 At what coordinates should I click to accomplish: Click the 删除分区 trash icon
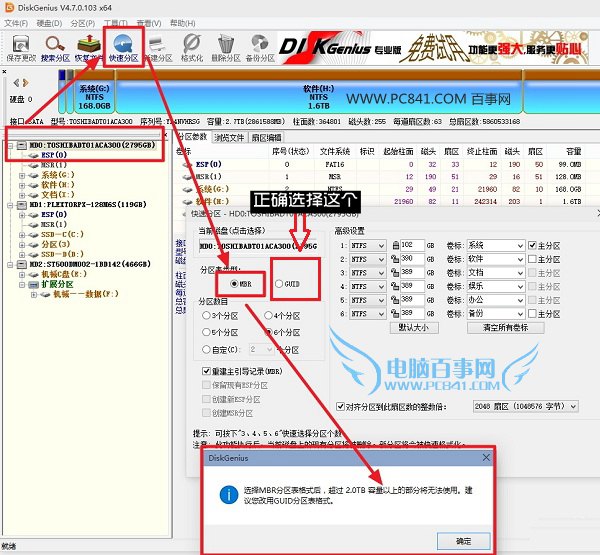point(226,48)
